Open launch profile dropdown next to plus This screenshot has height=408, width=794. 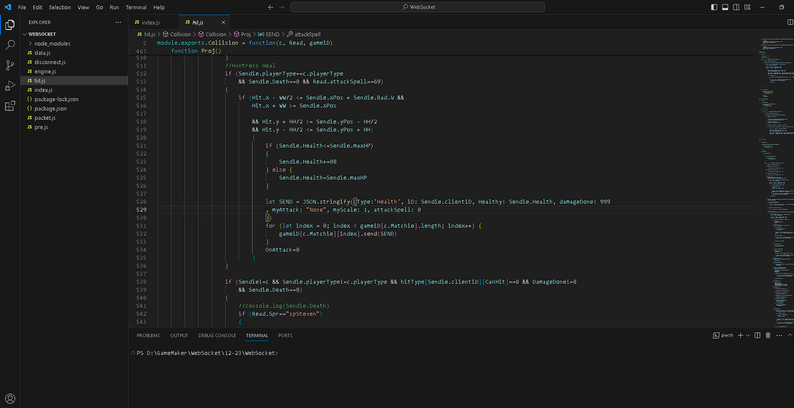[747, 335]
